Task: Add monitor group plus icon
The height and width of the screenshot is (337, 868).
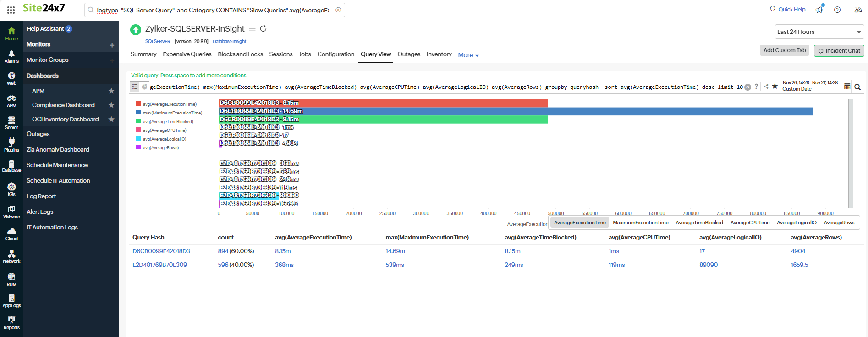Action: [112, 60]
